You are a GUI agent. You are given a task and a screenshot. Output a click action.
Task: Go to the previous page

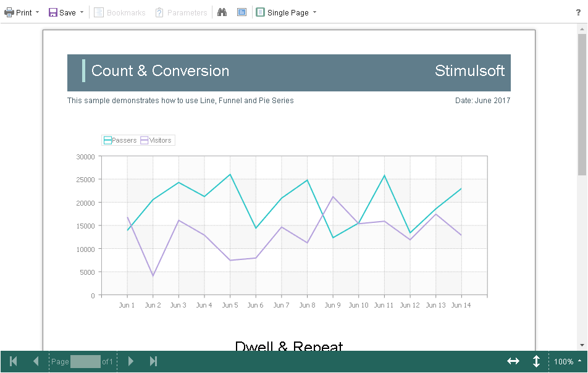click(36, 361)
